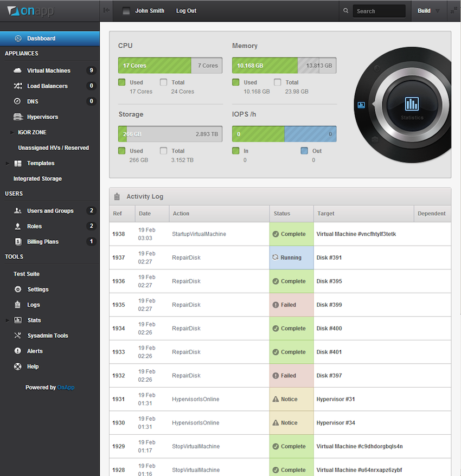Go to Virtual Machines section

coord(49,70)
